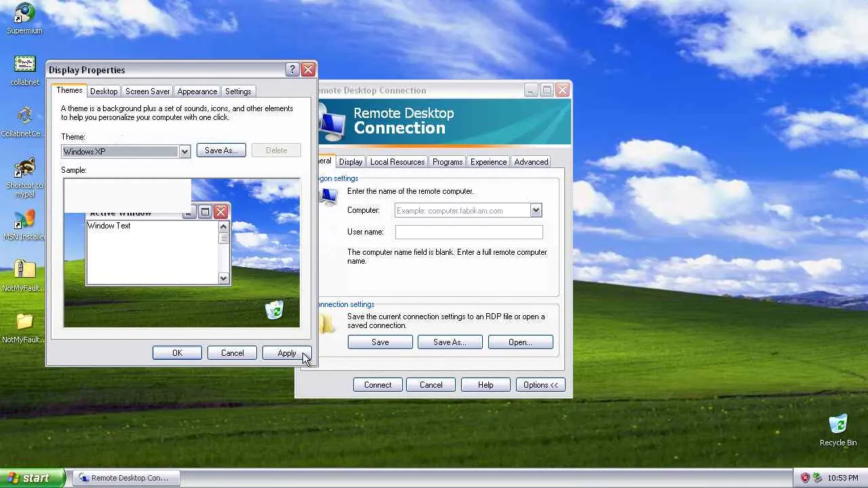This screenshot has height=488, width=868.
Task: Switch to the Desktop tab
Action: [x=104, y=91]
